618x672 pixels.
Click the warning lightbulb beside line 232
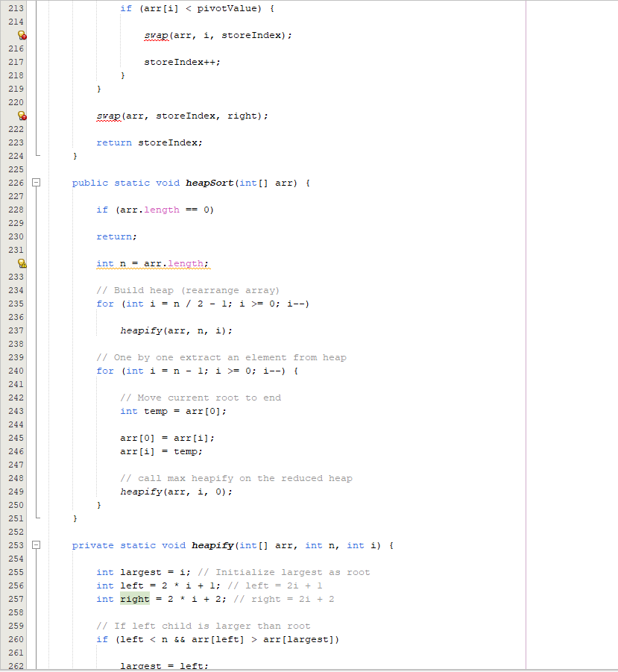(22, 263)
